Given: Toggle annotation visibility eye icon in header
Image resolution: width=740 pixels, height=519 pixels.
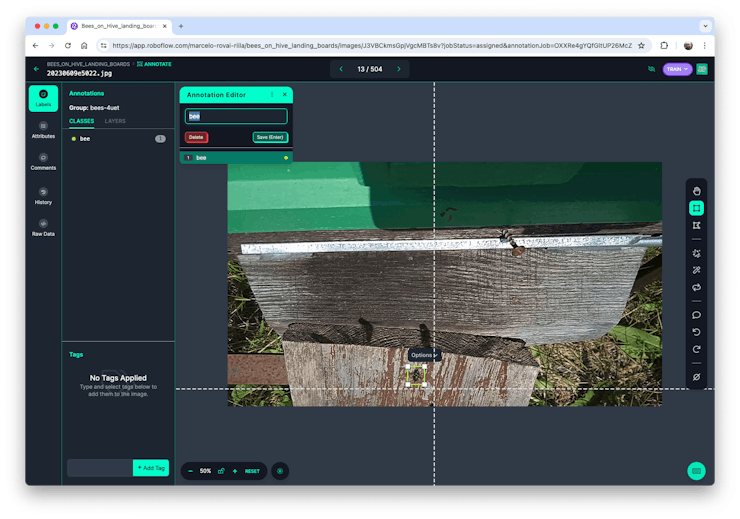Looking at the screenshot, I should (x=651, y=69).
